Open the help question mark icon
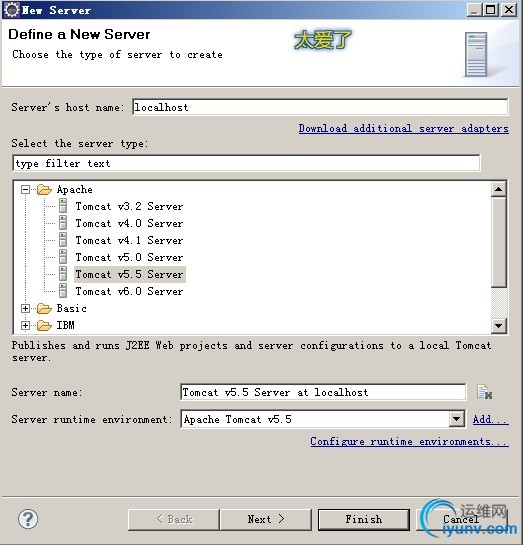Image resolution: width=523 pixels, height=545 pixels. (x=28, y=519)
